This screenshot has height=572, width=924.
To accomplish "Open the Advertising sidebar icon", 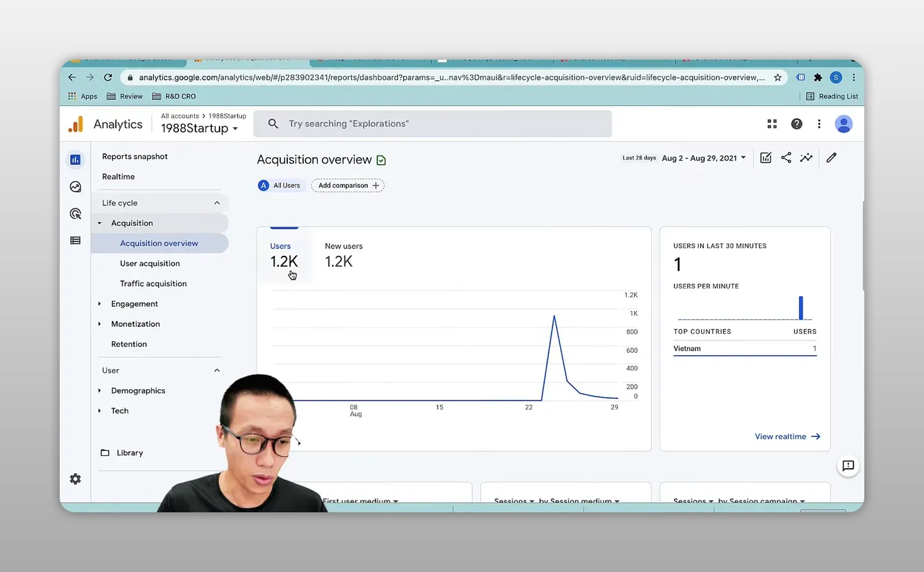I will (75, 214).
